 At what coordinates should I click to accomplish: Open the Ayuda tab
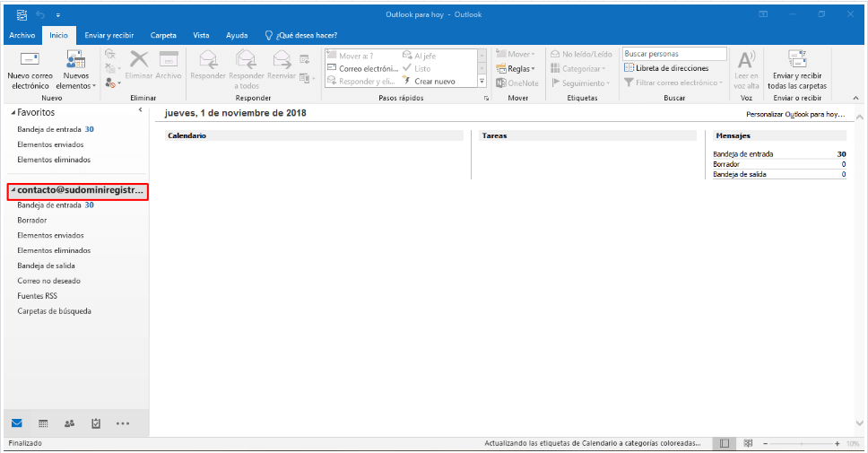click(237, 35)
